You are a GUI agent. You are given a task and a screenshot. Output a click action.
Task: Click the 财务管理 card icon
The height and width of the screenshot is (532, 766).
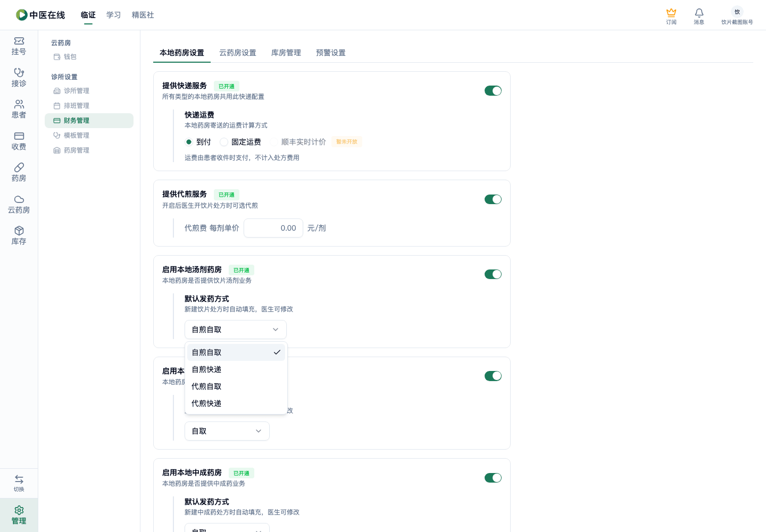[57, 121]
